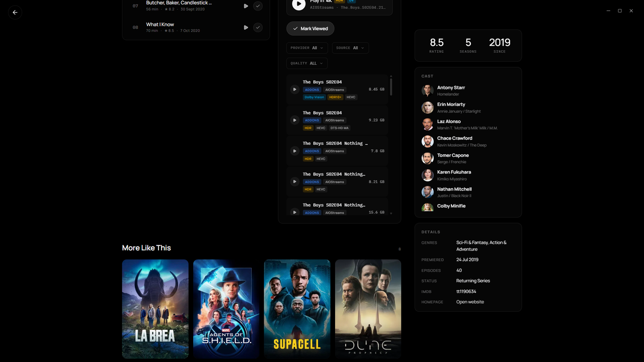Screen dimensions: 644x362
Task: Open the Source filter dropdown
Action: pyautogui.click(x=350, y=48)
